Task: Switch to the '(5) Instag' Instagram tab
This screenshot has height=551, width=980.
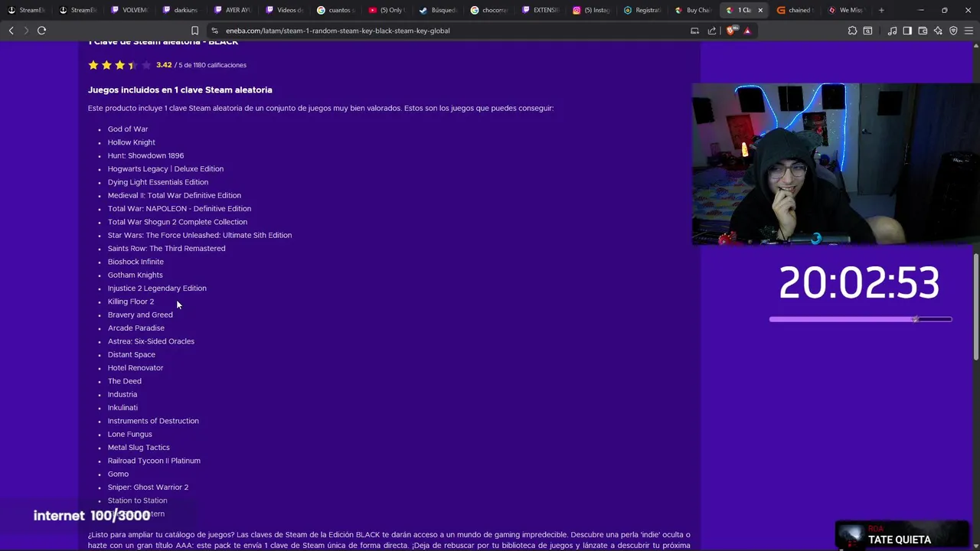Action: (590, 10)
